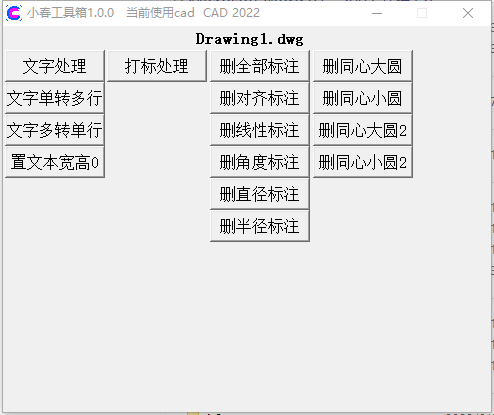Run 文字多转单行 conversion
494x415 pixels.
tap(55, 130)
